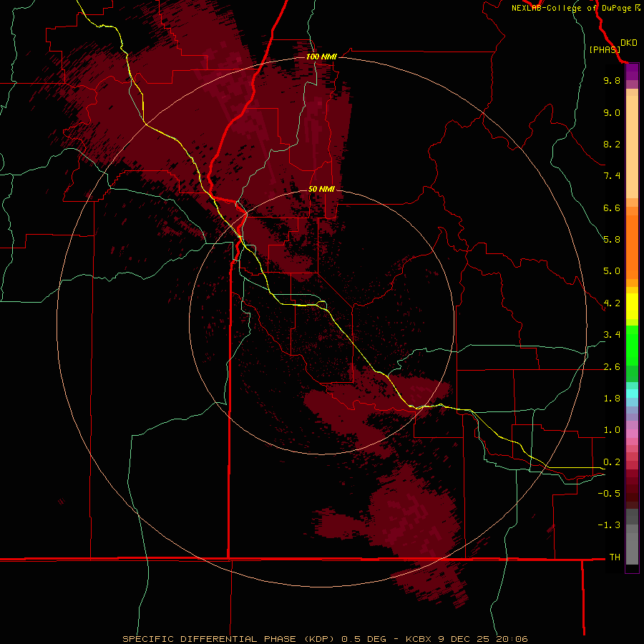The width and height of the screenshot is (644, 644).
Task: Pick the yellow segment of the color bar
Action: (632, 306)
